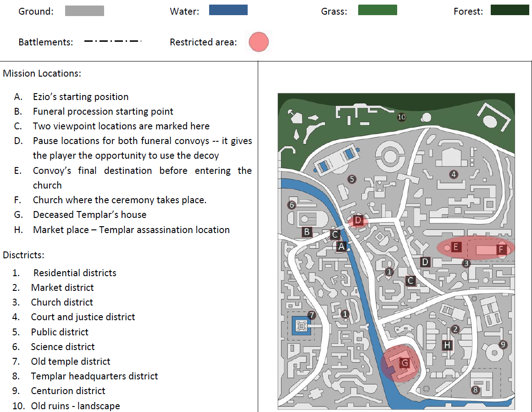The image size is (532, 412).
Task: Click district marker 9 on the map
Action: click(x=503, y=345)
